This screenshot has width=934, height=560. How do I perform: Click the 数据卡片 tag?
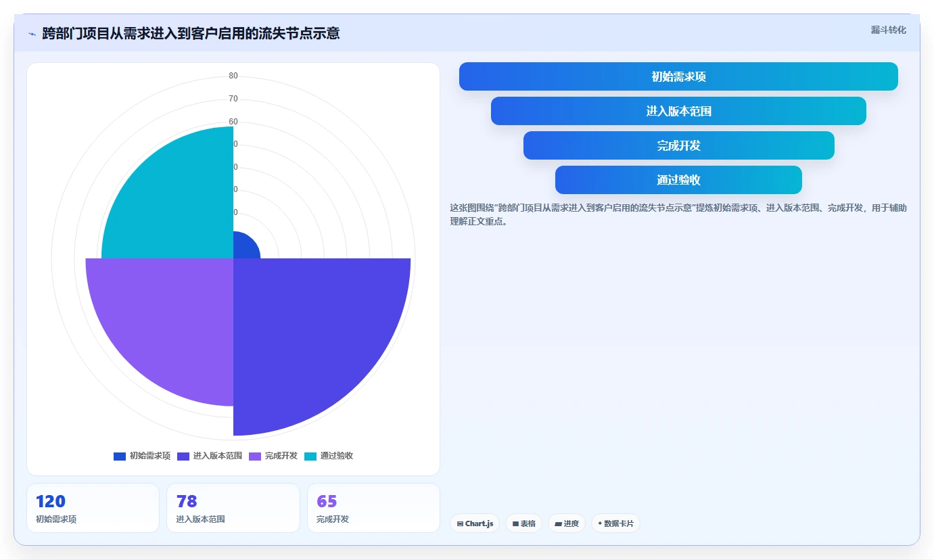pyautogui.click(x=615, y=523)
